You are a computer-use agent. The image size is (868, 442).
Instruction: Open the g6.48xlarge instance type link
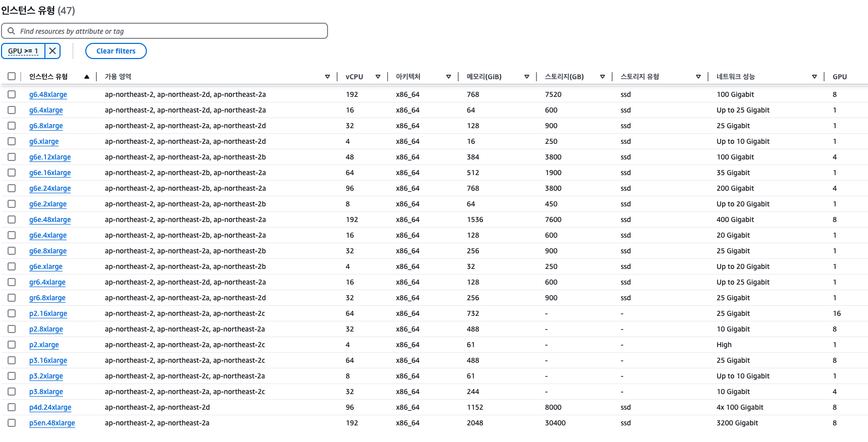click(48, 94)
